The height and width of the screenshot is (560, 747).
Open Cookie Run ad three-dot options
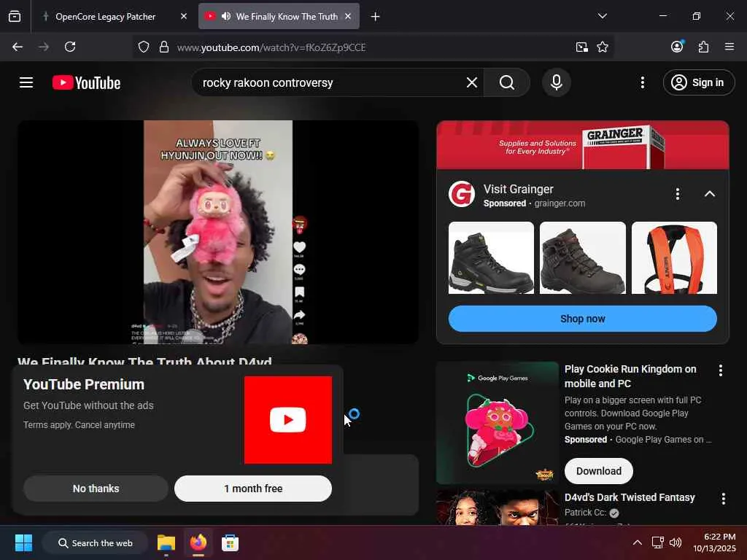720,370
